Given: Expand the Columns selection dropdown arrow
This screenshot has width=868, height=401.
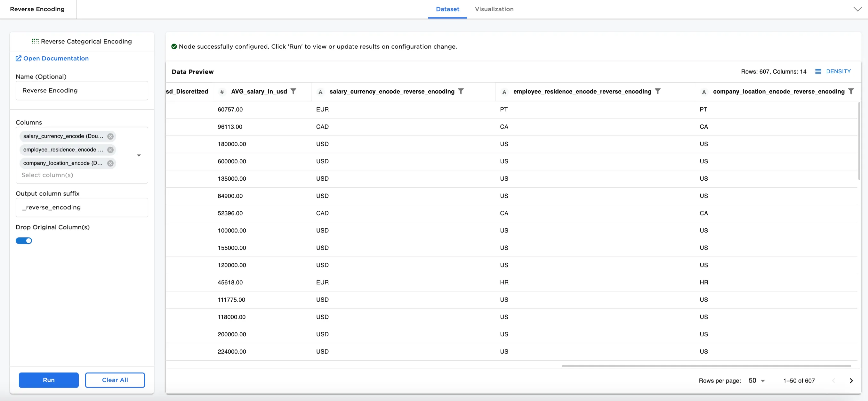Looking at the screenshot, I should [x=139, y=155].
